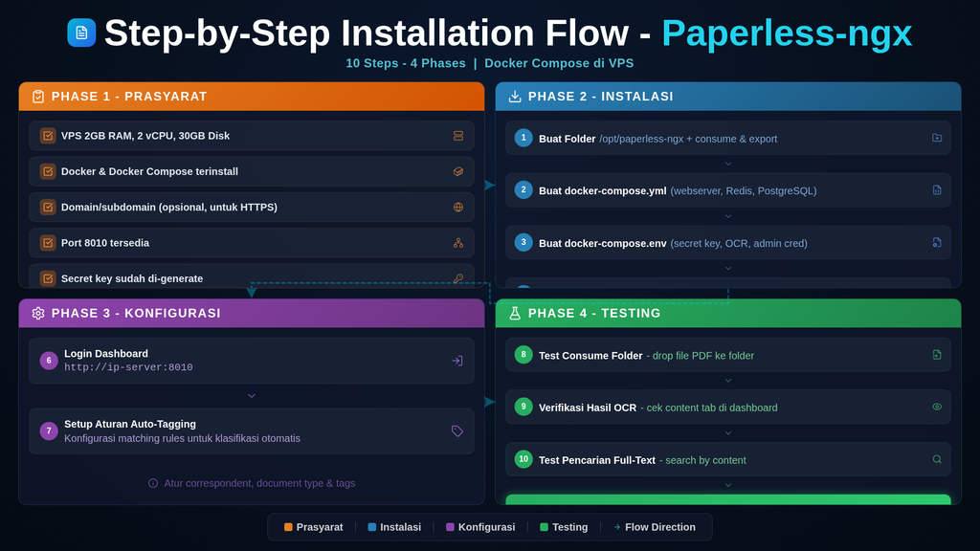Click the Prasyarat legend label
Viewport: 980px width, 551px height.
click(320, 527)
